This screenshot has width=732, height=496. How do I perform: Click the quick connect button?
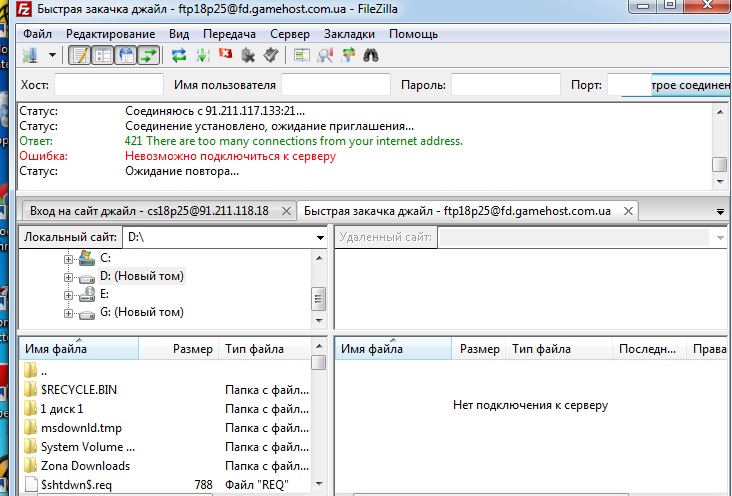tap(690, 85)
